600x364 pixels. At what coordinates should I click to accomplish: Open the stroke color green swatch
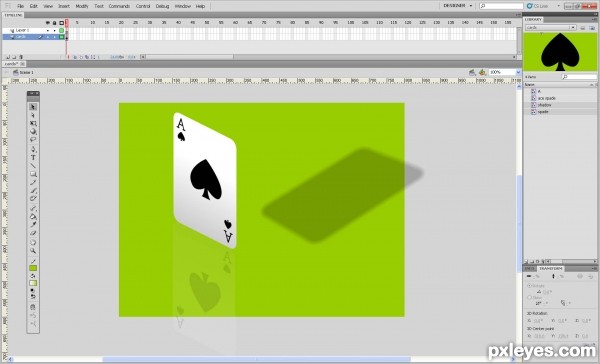[33, 268]
